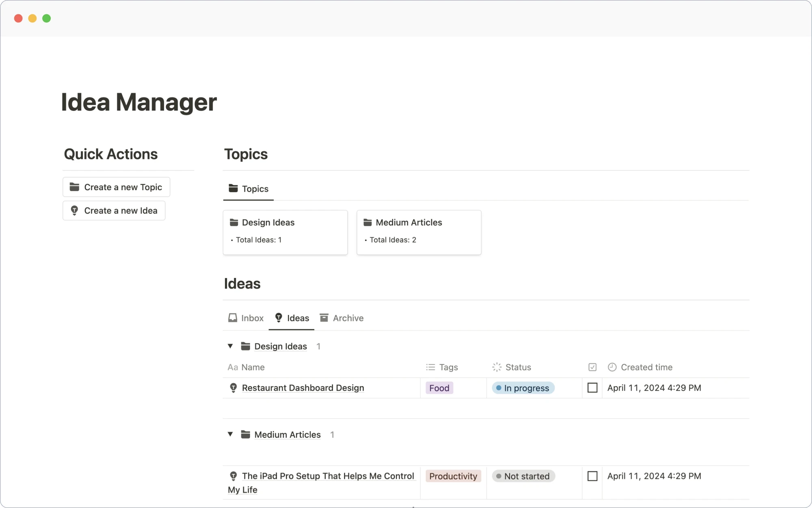The height and width of the screenshot is (508, 812).
Task: Collapse the Medium Articles group expander
Action: point(230,434)
